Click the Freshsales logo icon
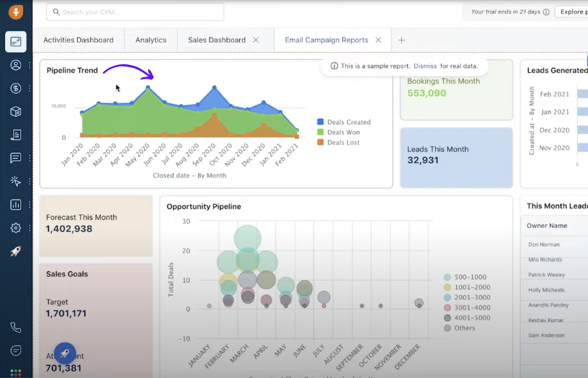The height and width of the screenshot is (378, 588). point(16,12)
